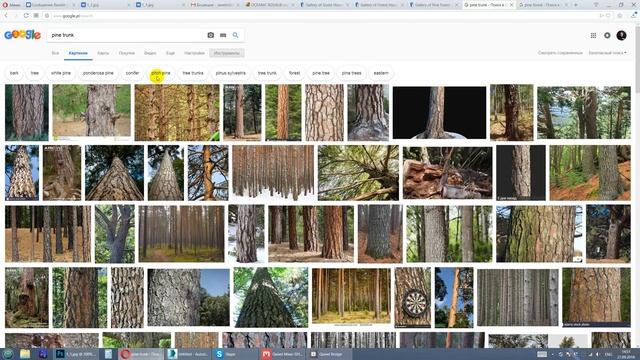640x360 pixels.
Task: Open search by image camera icon
Action: [211, 35]
